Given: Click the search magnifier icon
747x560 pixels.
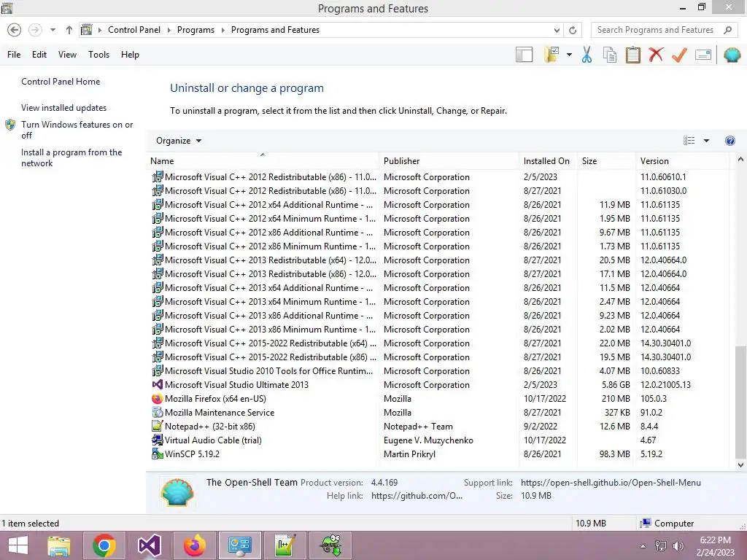Looking at the screenshot, I should [x=727, y=30].
